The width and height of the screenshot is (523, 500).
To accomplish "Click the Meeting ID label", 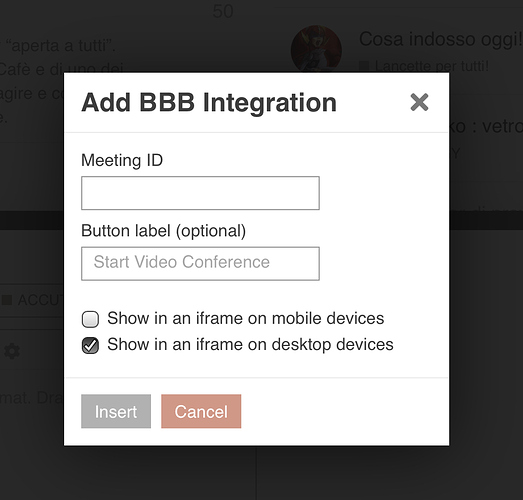I will (x=122, y=160).
